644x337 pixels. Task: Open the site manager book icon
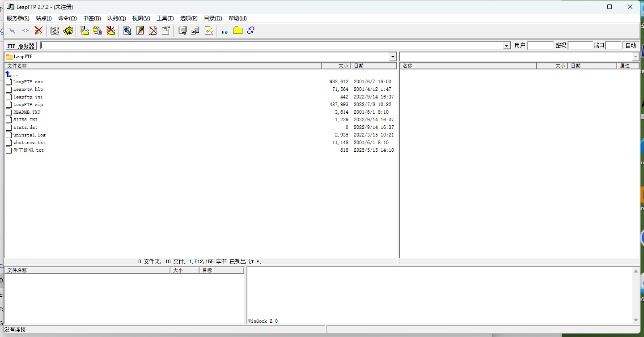(x=55, y=31)
